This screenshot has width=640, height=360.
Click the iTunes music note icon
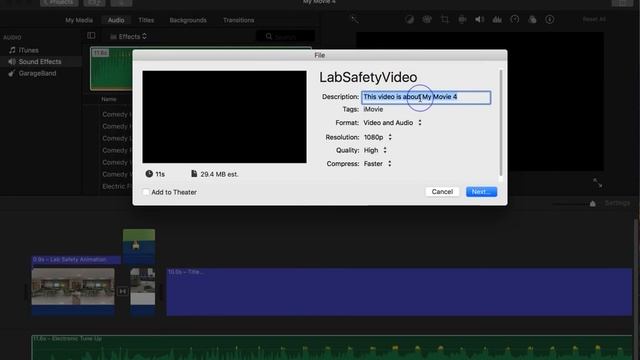[12, 50]
